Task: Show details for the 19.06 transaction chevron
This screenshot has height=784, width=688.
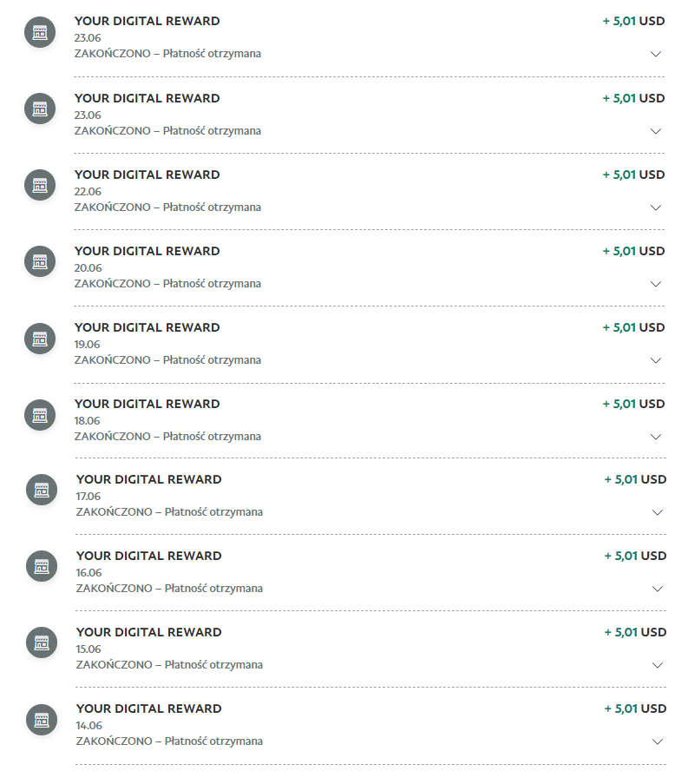Action: click(x=656, y=360)
